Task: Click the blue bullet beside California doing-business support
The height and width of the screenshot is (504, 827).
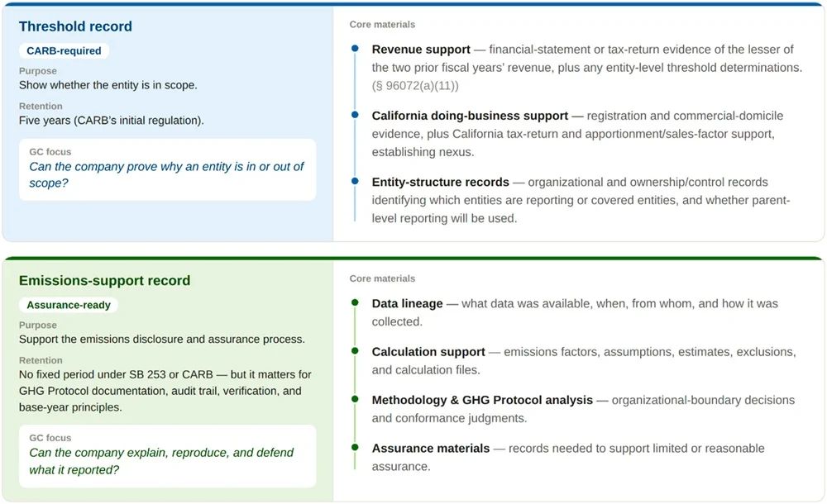Action: [355, 115]
